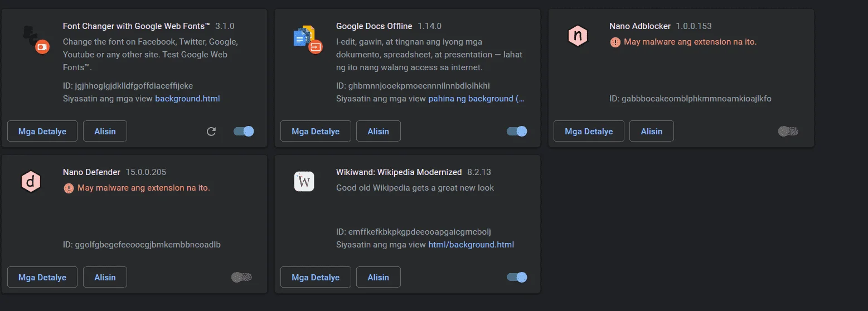Viewport: 868px width, 311px height.
Task: Remove Nano Adblocker with Alisin
Action: coord(651,132)
